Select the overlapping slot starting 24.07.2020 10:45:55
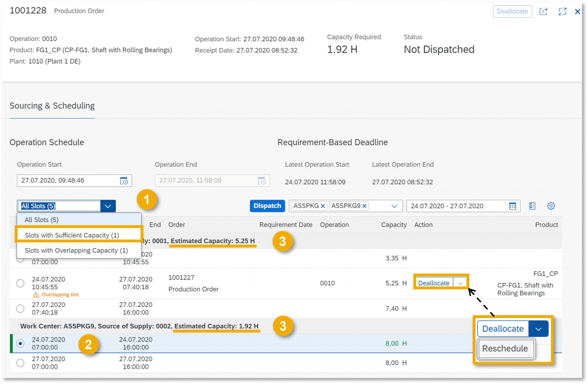The image size is (588, 384). [x=20, y=283]
